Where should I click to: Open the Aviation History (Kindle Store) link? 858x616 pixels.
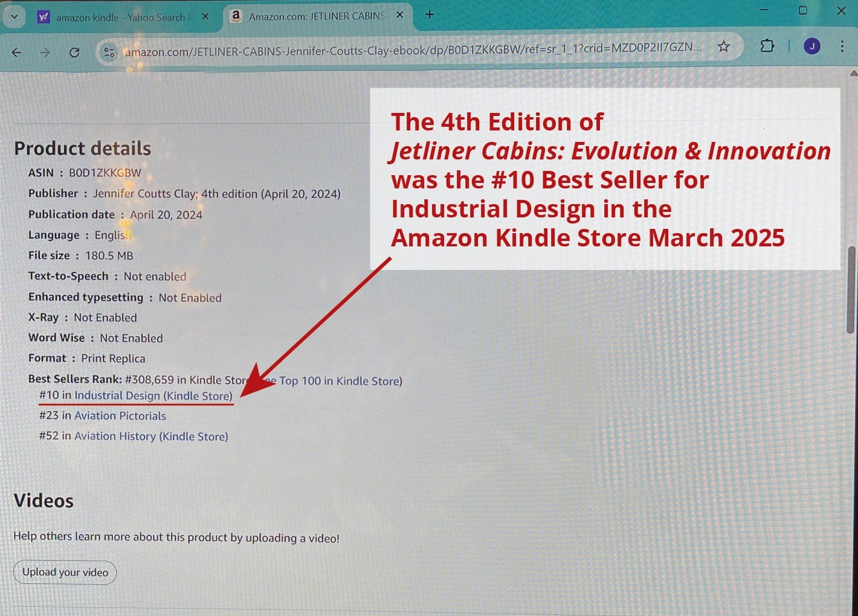pos(151,436)
